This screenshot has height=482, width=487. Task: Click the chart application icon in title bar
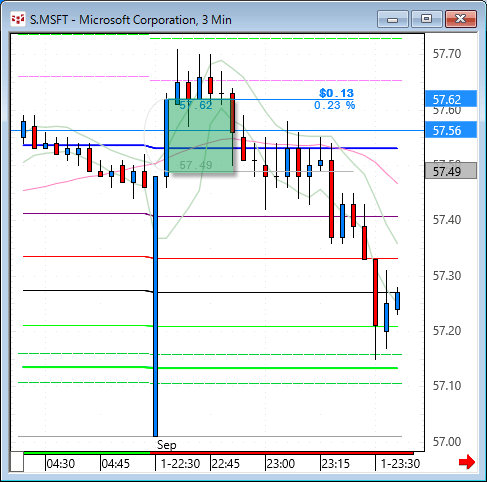[x=18, y=19]
